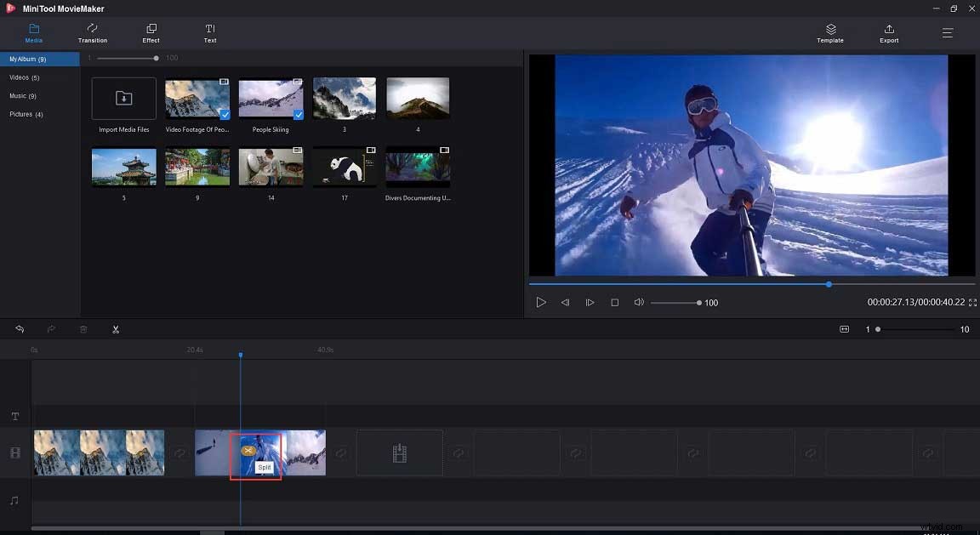The height and width of the screenshot is (535, 980).
Task: Redo the last action
Action: pos(50,329)
